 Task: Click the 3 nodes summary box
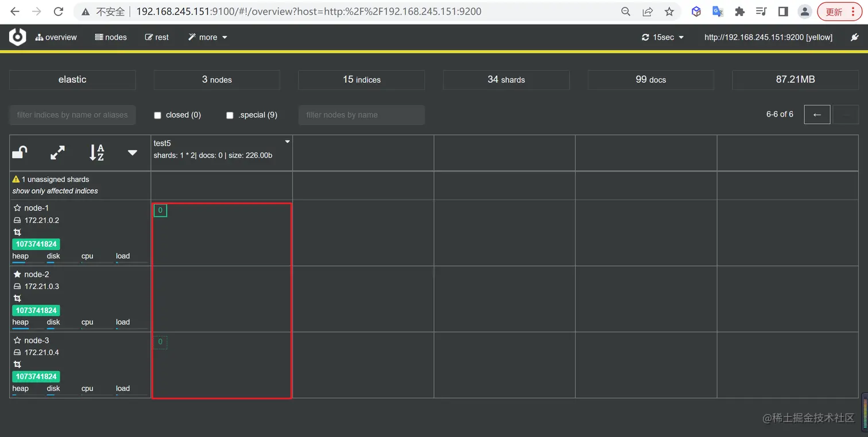[217, 80]
